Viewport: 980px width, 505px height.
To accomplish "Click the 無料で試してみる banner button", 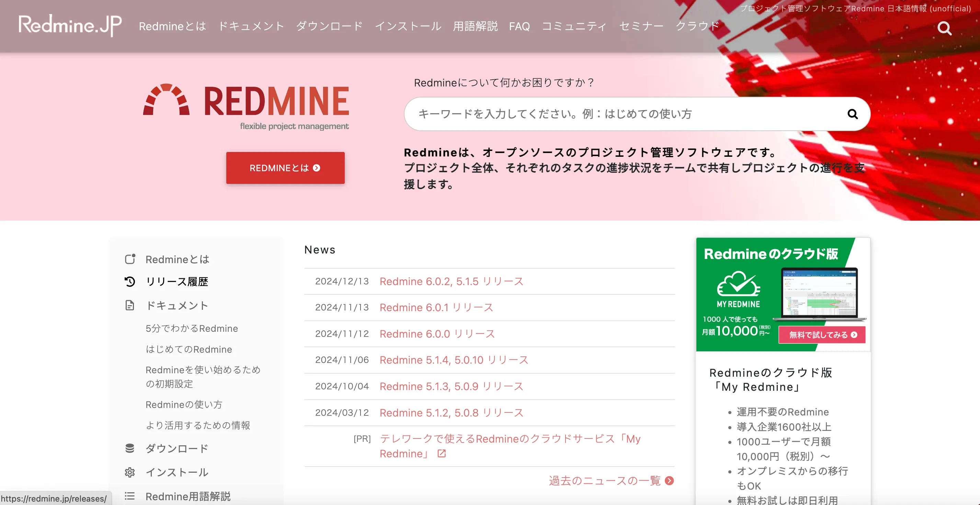I will pos(822,335).
